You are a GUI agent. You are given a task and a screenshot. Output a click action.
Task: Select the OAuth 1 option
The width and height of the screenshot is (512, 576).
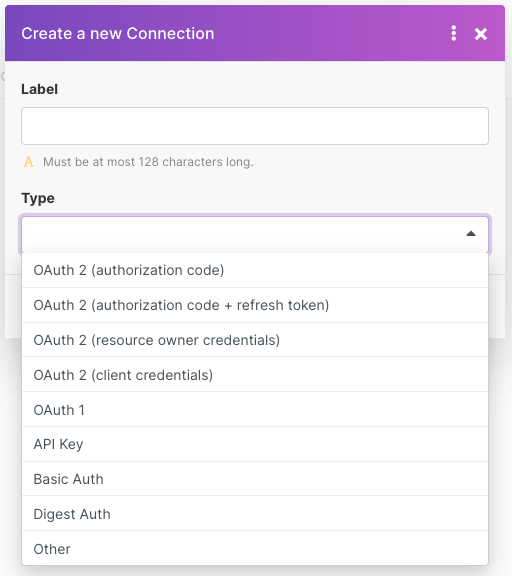point(255,410)
